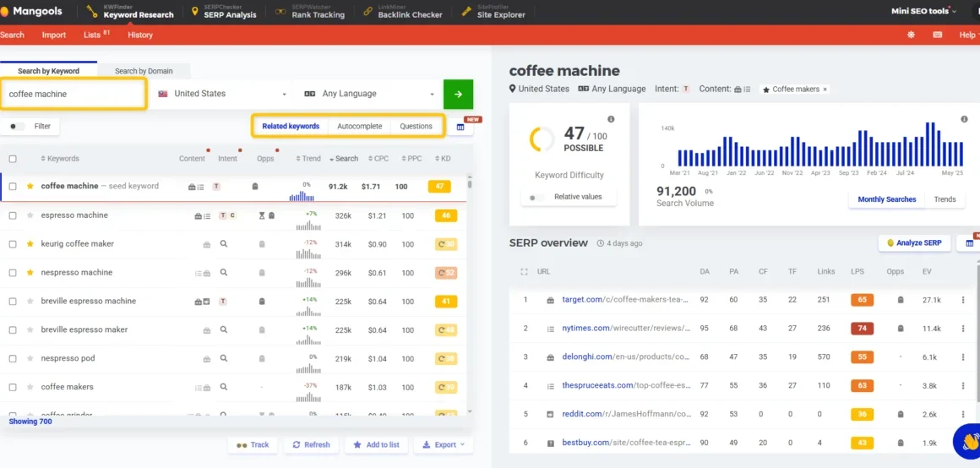Click KD 47 badge in coffee machine row
The image size is (980, 468).
(x=439, y=186)
